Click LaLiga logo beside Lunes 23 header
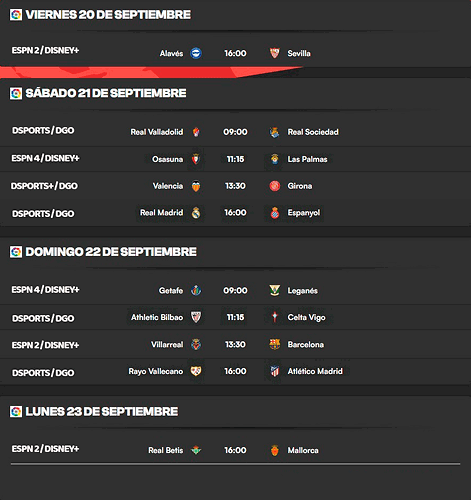This screenshot has height=500, width=471. pos(16,412)
